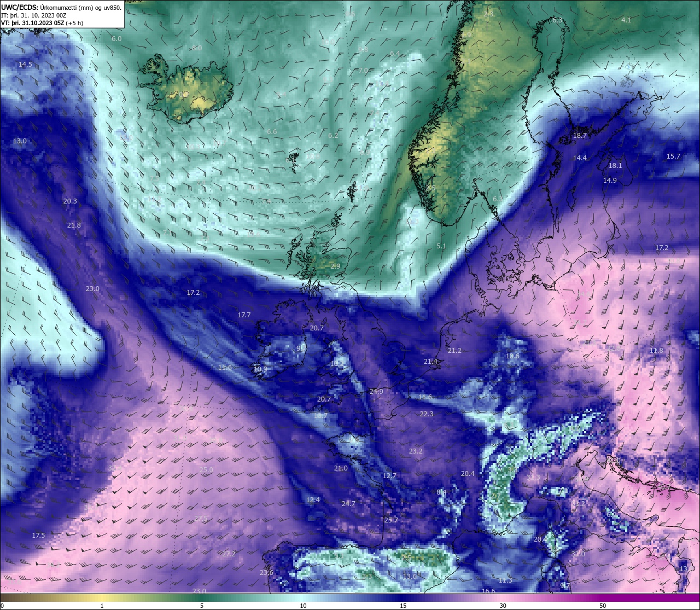Select the 23.6 value near Iberia

point(266,573)
